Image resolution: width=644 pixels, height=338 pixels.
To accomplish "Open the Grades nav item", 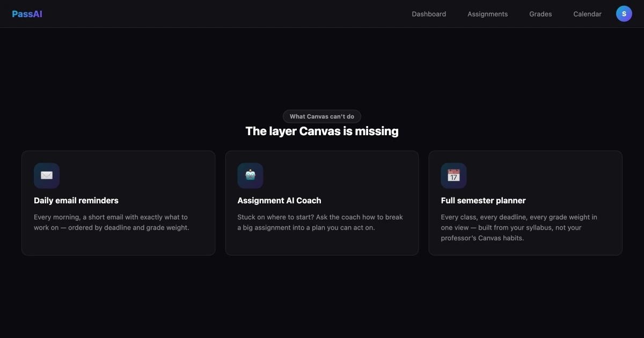I will (x=540, y=14).
